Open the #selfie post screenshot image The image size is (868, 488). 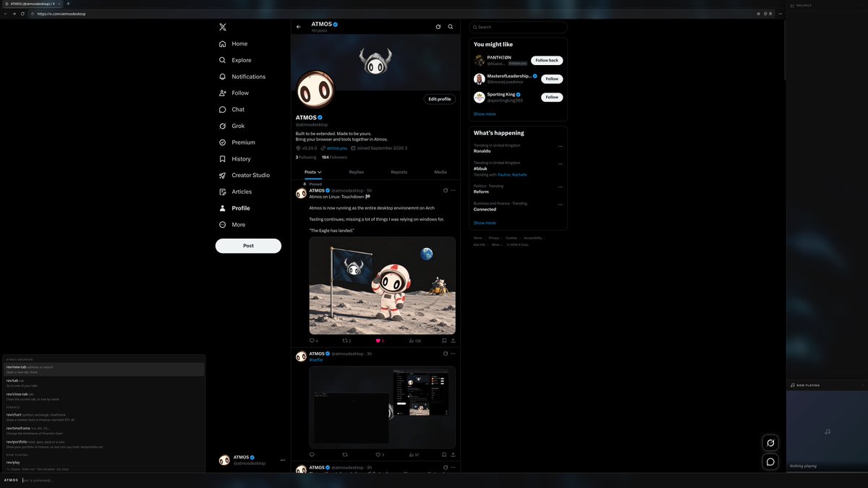point(383,407)
